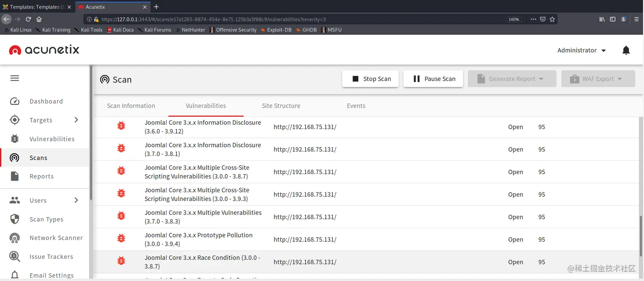Image resolution: width=644 pixels, height=281 pixels.
Task: Open the Kali Tools bookmark
Action: click(88, 30)
